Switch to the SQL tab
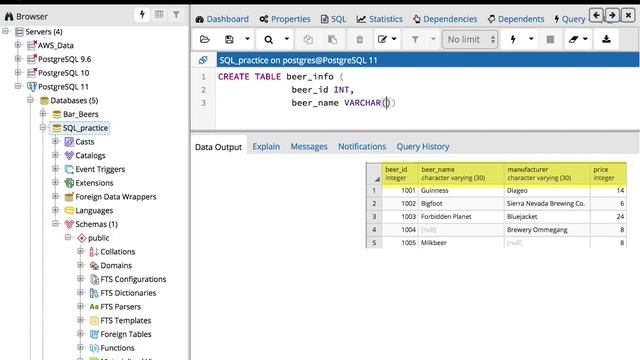This screenshot has width=640, height=360. click(x=333, y=19)
